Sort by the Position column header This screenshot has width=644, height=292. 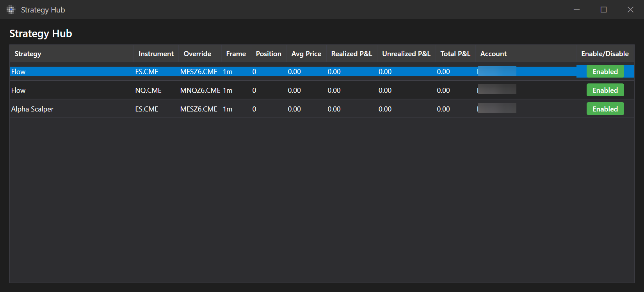click(x=269, y=54)
